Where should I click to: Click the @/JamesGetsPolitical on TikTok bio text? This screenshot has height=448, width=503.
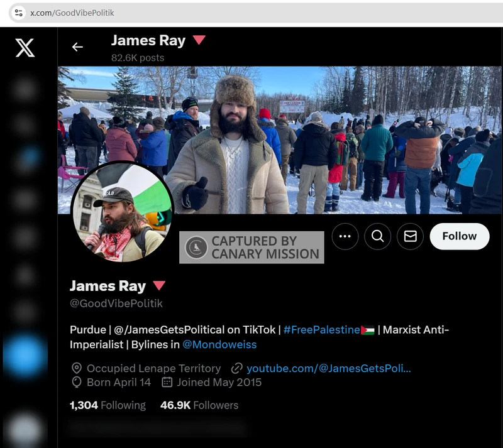point(195,330)
